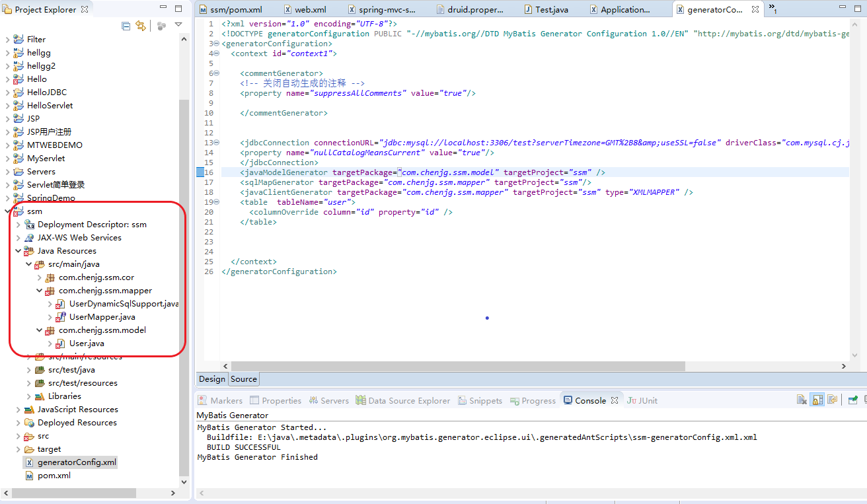Open the Data Source Explorer tab

tap(403, 400)
